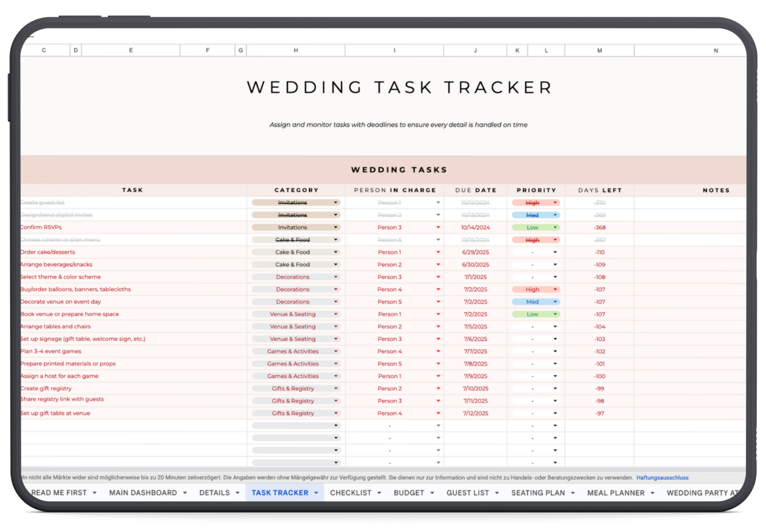The image size is (766, 532).
Task: Click the Haftungsausschluss disclaimer link
Action: (662, 478)
